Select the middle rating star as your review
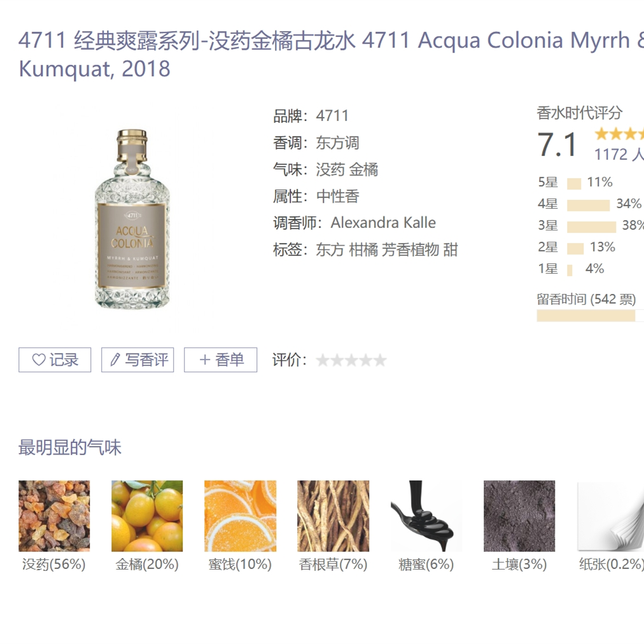The image size is (644, 644). tap(351, 360)
